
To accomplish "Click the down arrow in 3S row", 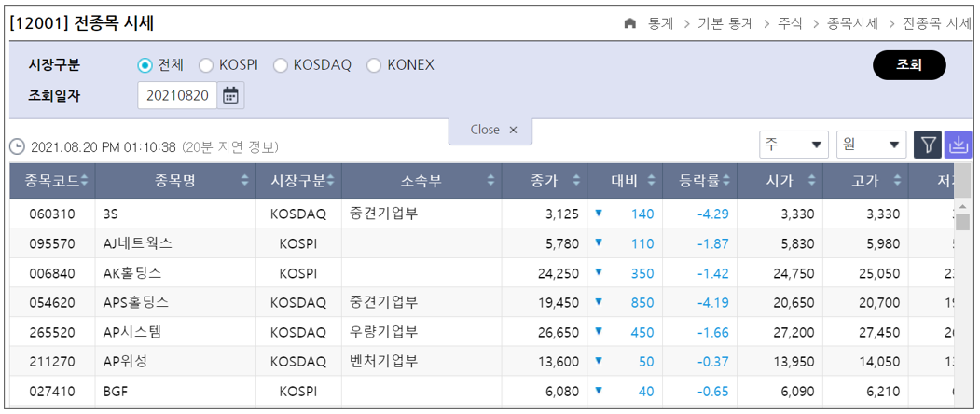I will tap(599, 213).
